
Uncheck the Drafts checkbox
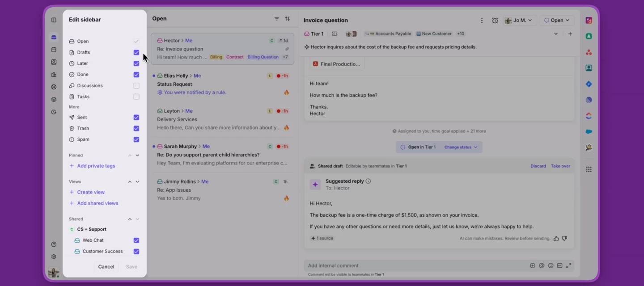(x=136, y=52)
